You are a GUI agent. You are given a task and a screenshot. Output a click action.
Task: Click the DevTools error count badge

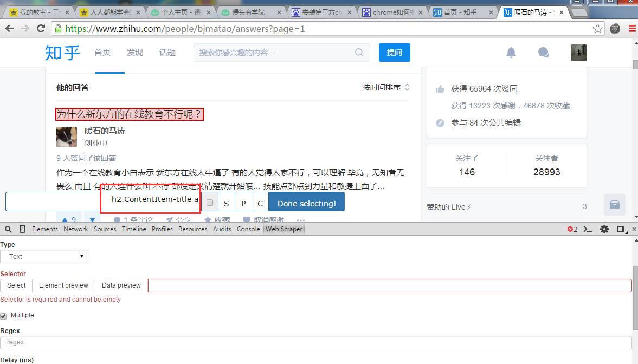click(x=572, y=229)
